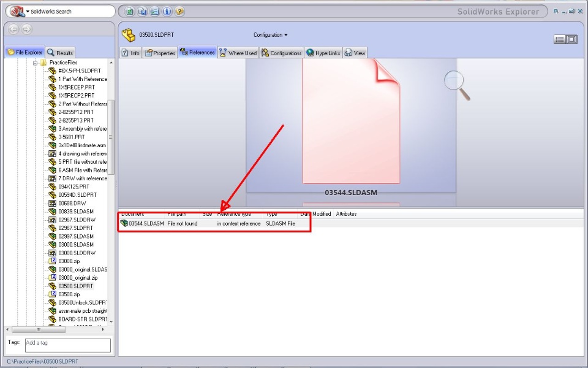
Task: Select 00594D.SLDPRT in the file tree
Action: click(x=77, y=195)
